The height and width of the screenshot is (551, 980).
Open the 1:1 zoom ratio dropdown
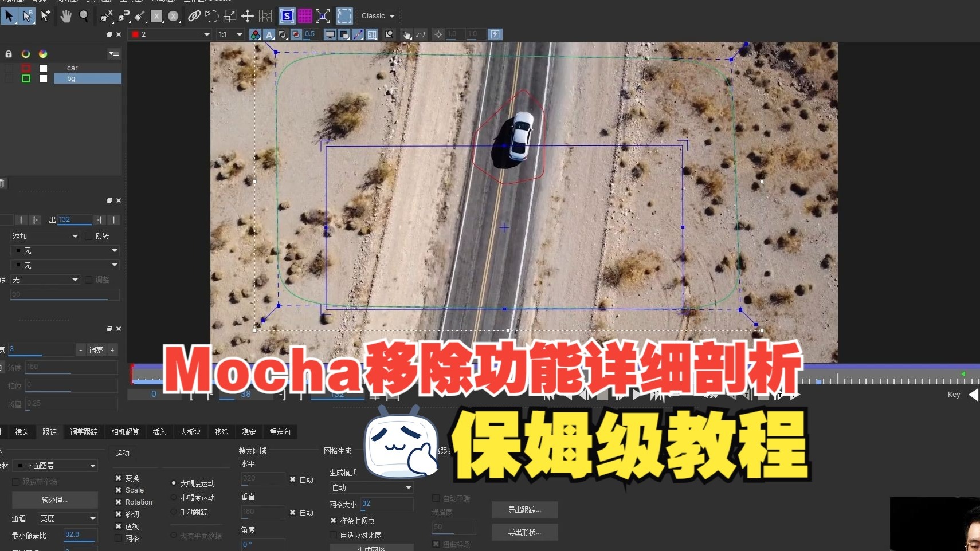tap(229, 34)
